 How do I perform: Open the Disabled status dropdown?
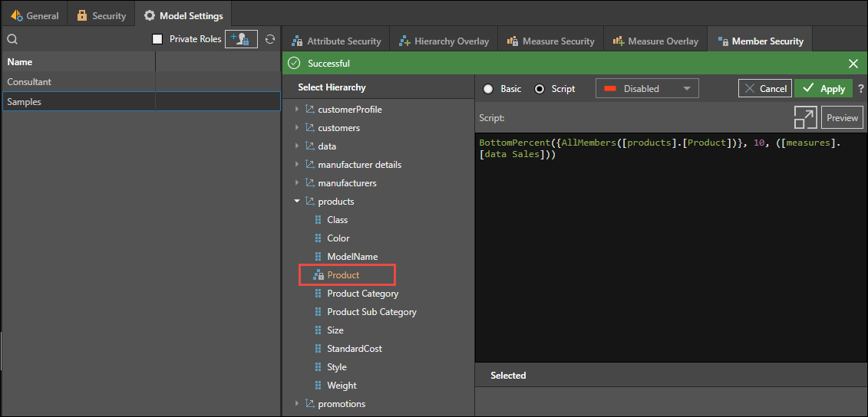click(647, 89)
